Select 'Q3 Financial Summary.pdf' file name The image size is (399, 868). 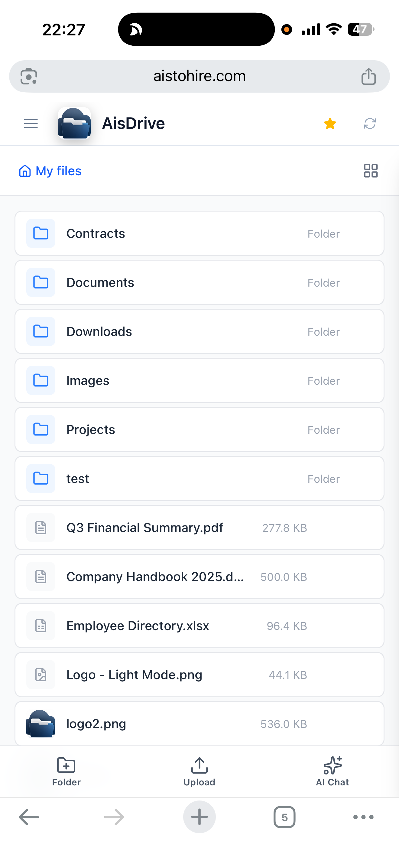point(145,528)
